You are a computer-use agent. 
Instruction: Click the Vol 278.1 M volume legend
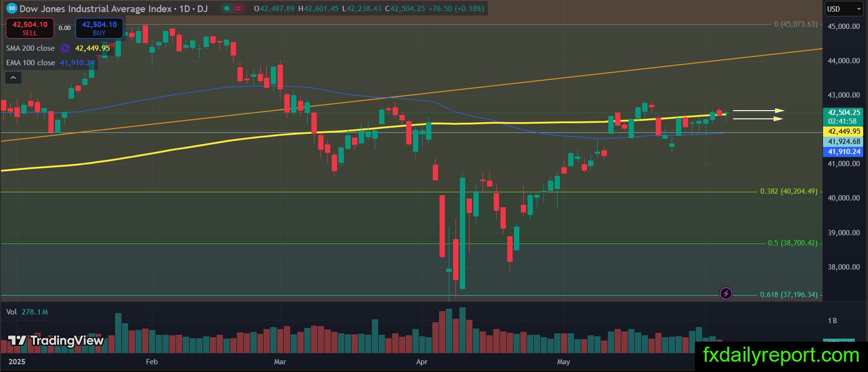tap(27, 312)
